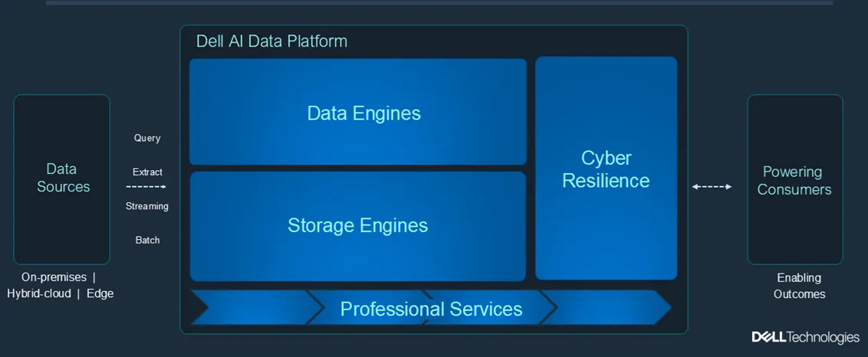Click the Batch label

coord(147,240)
